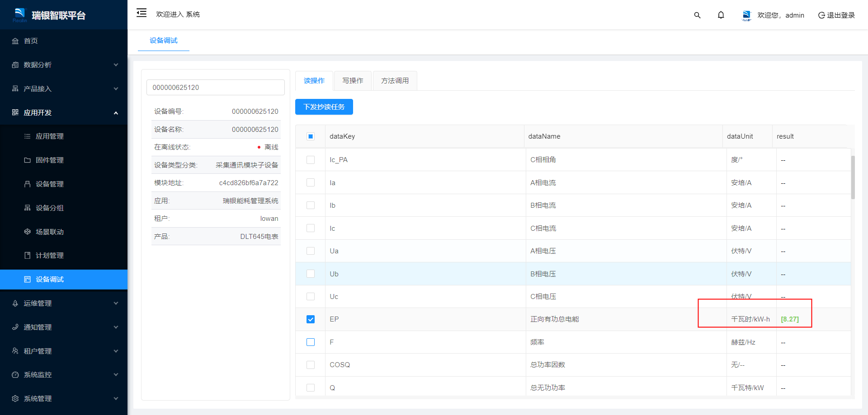Open notifications bell icon

[x=721, y=15]
